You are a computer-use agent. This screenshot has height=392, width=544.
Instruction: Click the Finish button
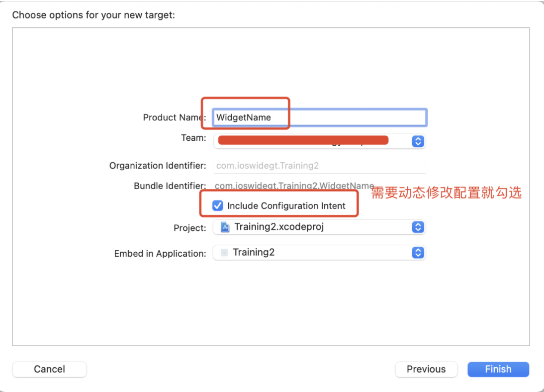(x=498, y=369)
